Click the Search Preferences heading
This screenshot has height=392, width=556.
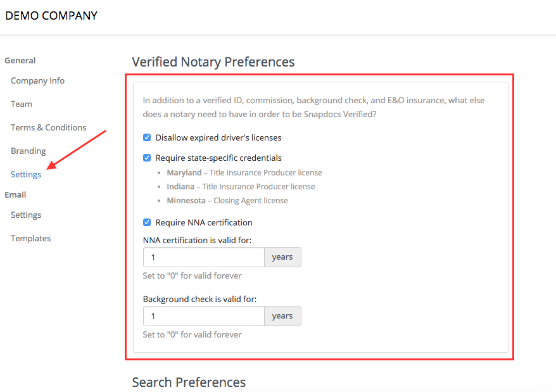click(x=189, y=382)
